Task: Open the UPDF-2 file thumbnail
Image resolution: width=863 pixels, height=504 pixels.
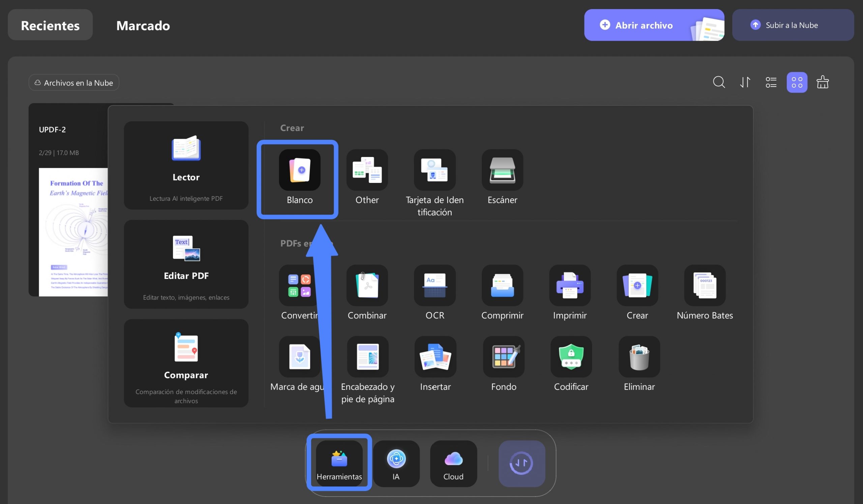Action: click(68, 200)
